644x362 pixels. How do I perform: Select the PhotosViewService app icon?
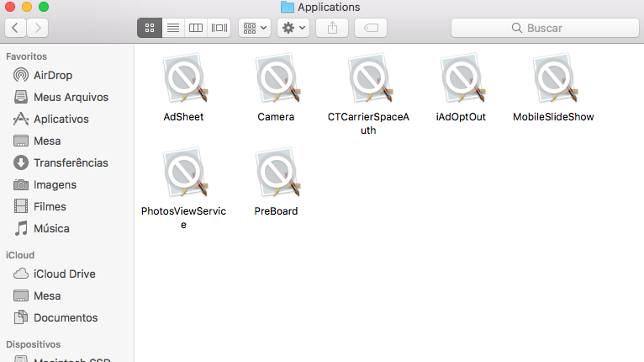[x=185, y=173]
